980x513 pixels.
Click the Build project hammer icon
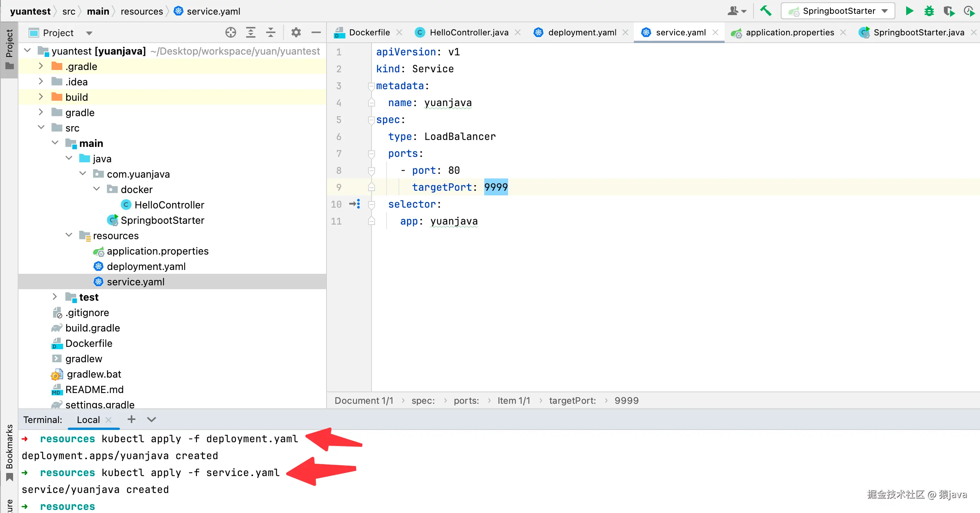[x=765, y=11]
